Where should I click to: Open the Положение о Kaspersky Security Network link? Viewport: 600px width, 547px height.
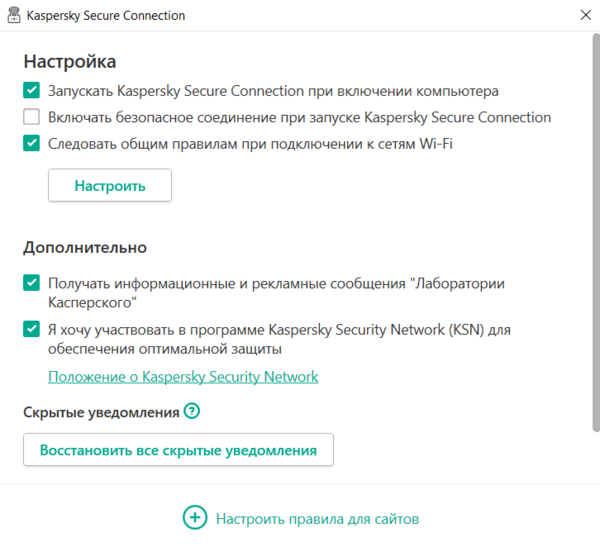pos(183,377)
